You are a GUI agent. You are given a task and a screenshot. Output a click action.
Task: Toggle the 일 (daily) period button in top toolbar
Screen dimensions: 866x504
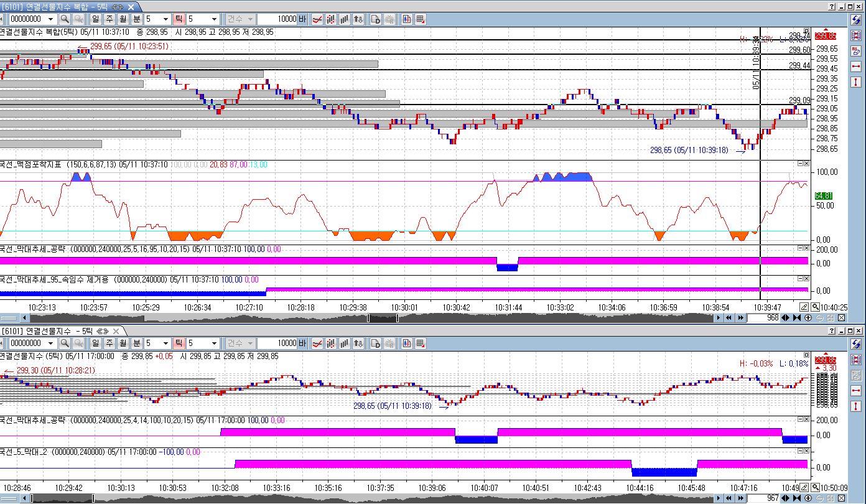[96, 19]
